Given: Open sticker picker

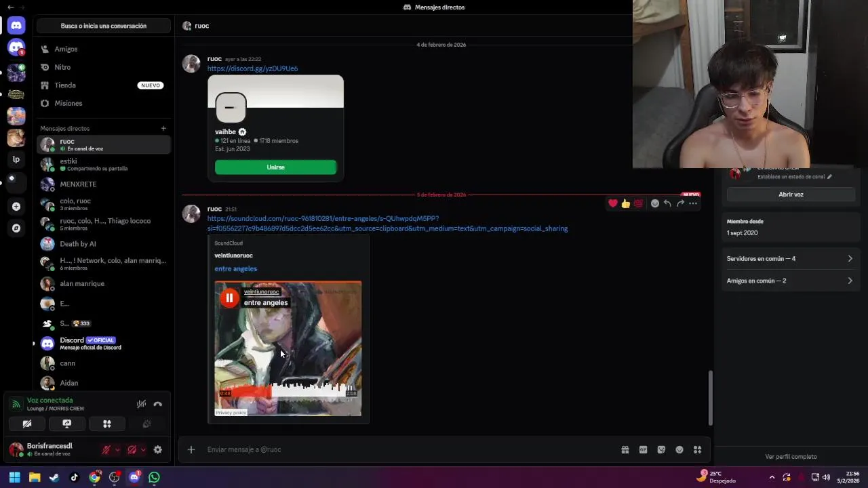Looking at the screenshot, I should [661, 449].
